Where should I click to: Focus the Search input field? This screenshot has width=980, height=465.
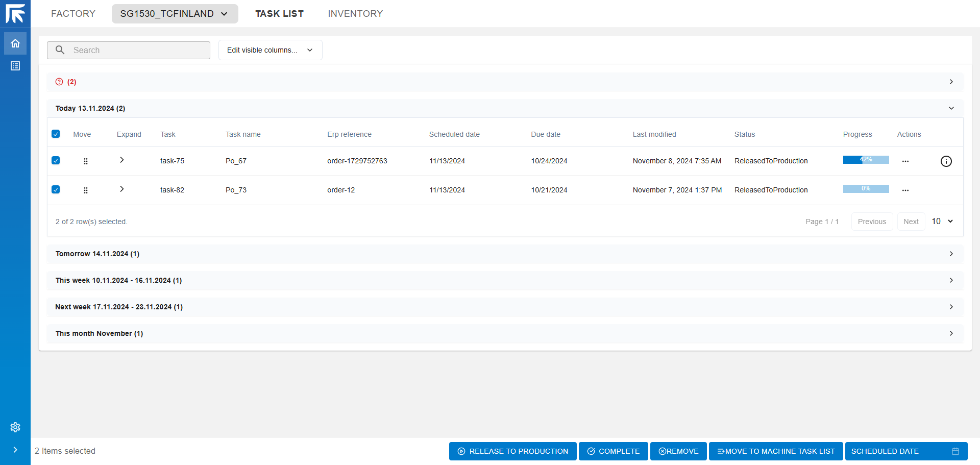coord(138,50)
